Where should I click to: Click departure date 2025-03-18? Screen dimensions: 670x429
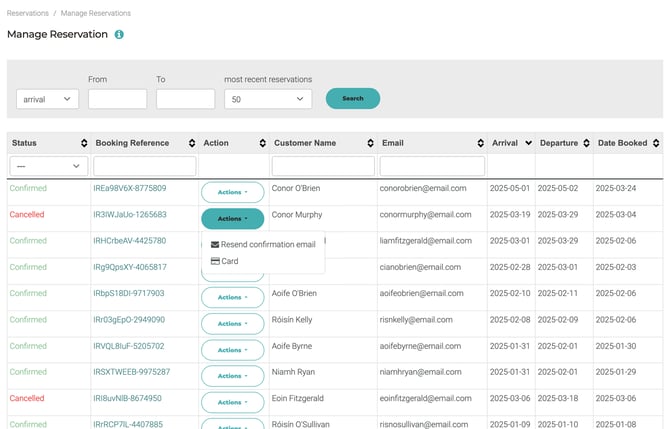pos(558,398)
